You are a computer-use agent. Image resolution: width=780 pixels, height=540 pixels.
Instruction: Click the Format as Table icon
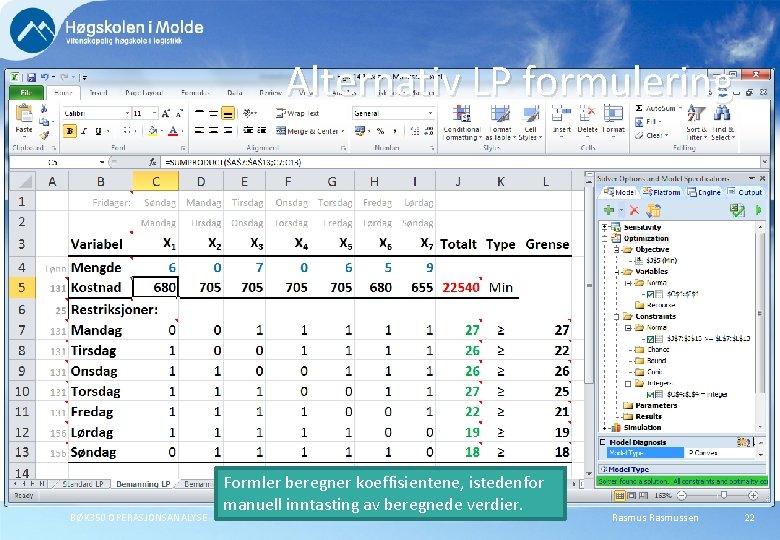499,114
